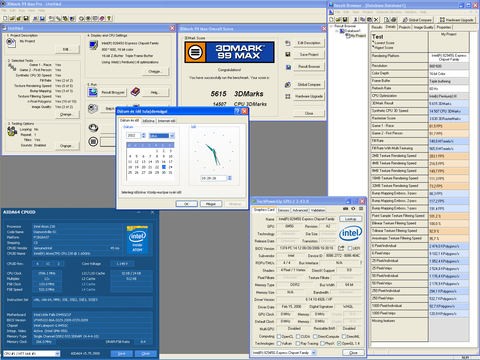Click the year stepper arrows in date dialog
The height and width of the screenshot is (360, 480).
click(x=144, y=135)
